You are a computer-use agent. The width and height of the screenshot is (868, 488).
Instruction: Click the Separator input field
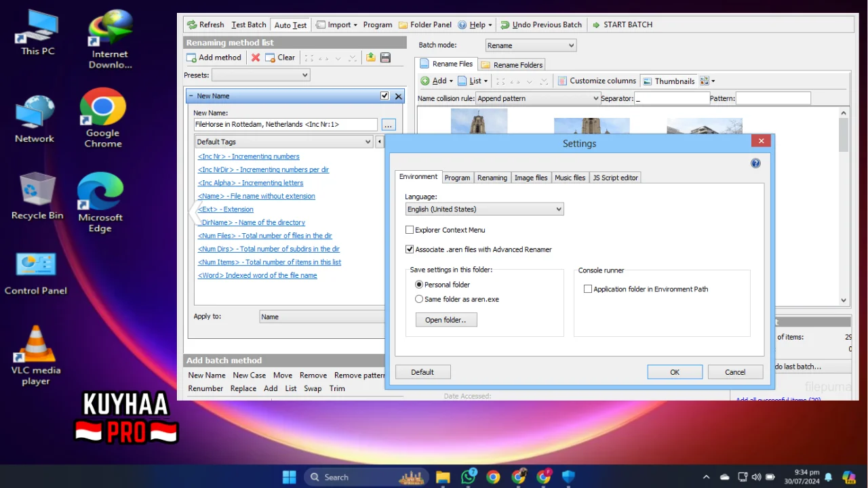pyautogui.click(x=671, y=98)
